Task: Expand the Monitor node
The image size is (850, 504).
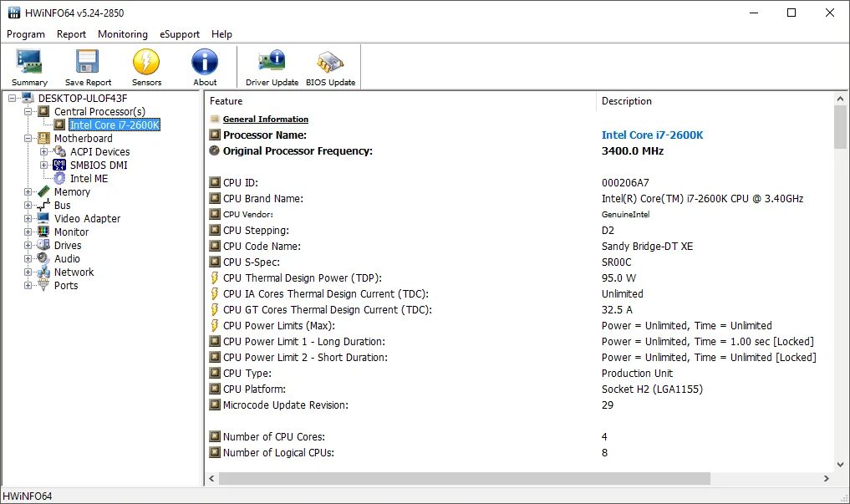Action: click(x=28, y=232)
